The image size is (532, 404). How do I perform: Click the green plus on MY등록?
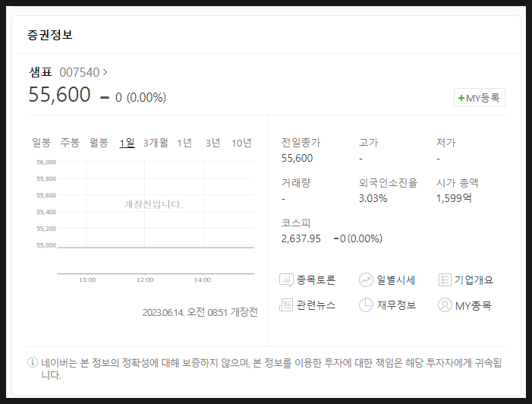(461, 99)
